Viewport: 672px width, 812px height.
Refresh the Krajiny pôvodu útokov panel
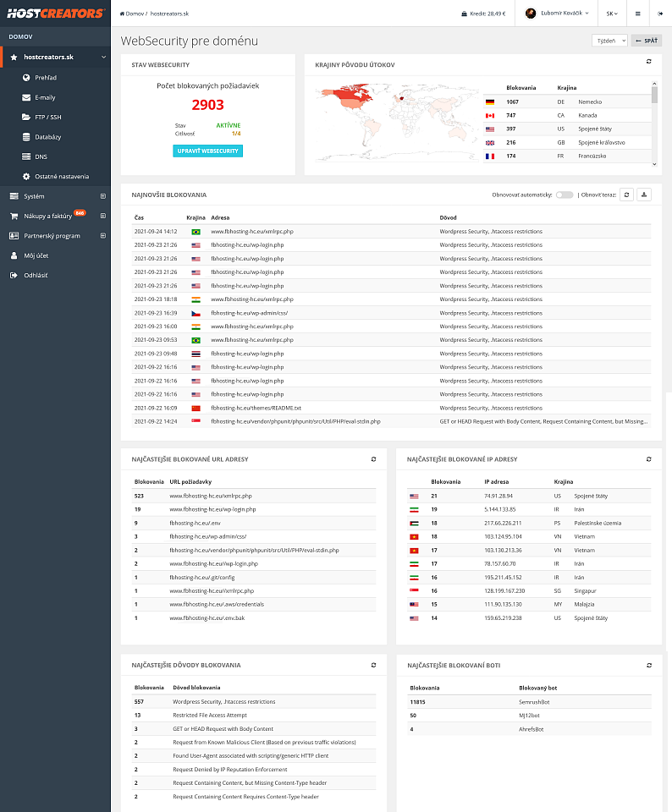[x=648, y=62]
